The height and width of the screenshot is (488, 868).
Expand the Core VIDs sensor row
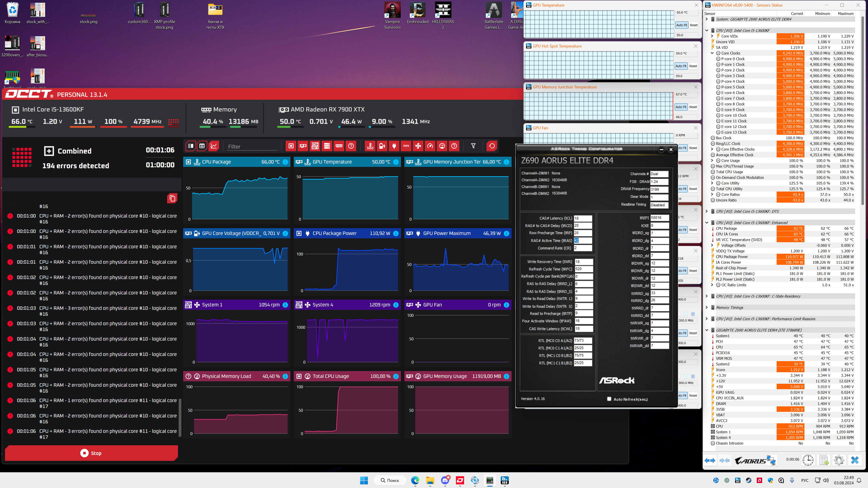click(712, 36)
